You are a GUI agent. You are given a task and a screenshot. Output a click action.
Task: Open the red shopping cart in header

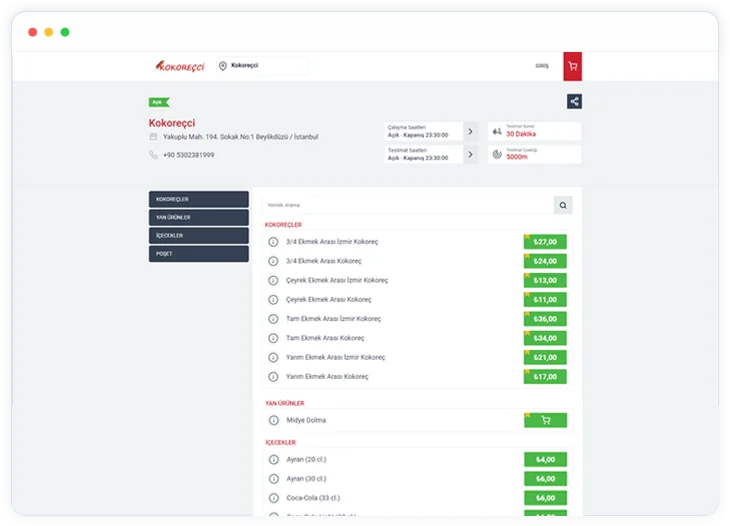(572, 66)
